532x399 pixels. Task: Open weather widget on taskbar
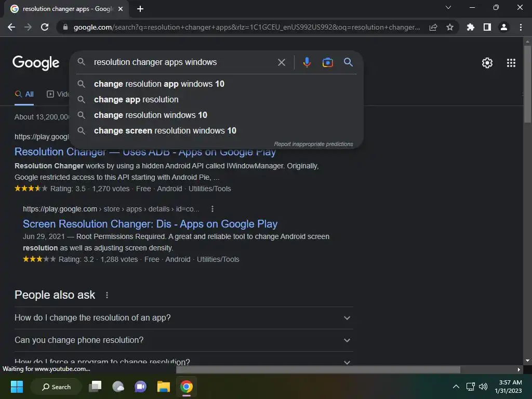tap(118, 387)
